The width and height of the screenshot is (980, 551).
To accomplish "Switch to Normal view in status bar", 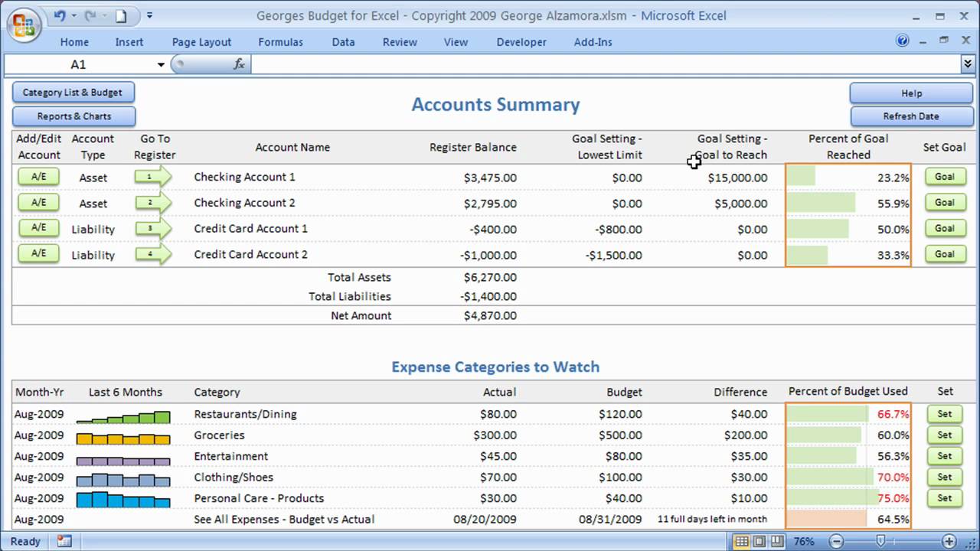I will click(x=741, y=541).
